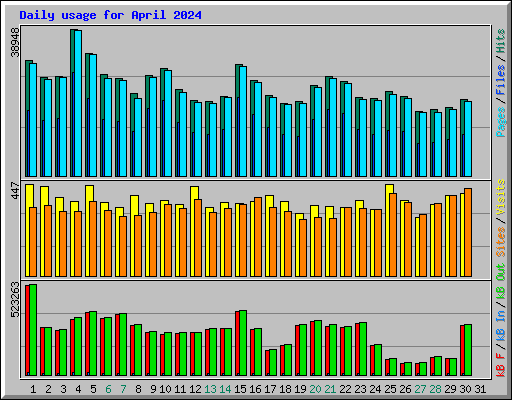Click the top-panel axis value 38948

coord(15,42)
